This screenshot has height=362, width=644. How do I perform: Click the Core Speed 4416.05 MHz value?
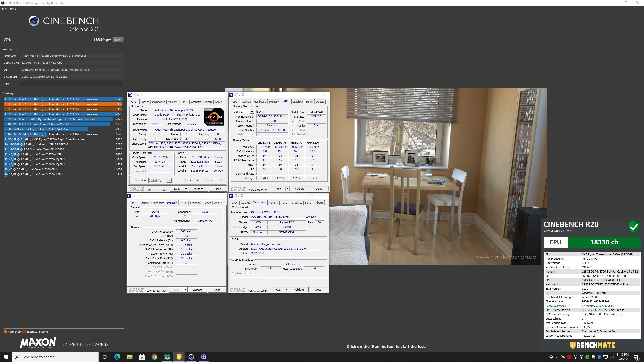160,157
